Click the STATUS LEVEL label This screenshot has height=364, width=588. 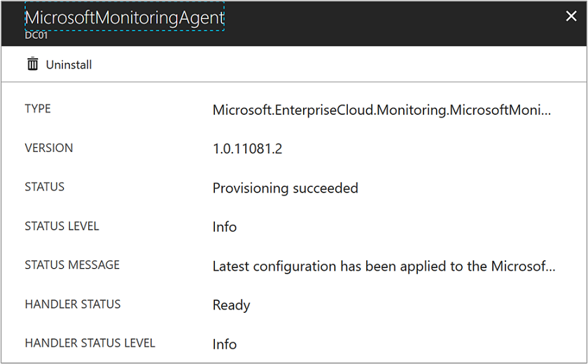62,226
